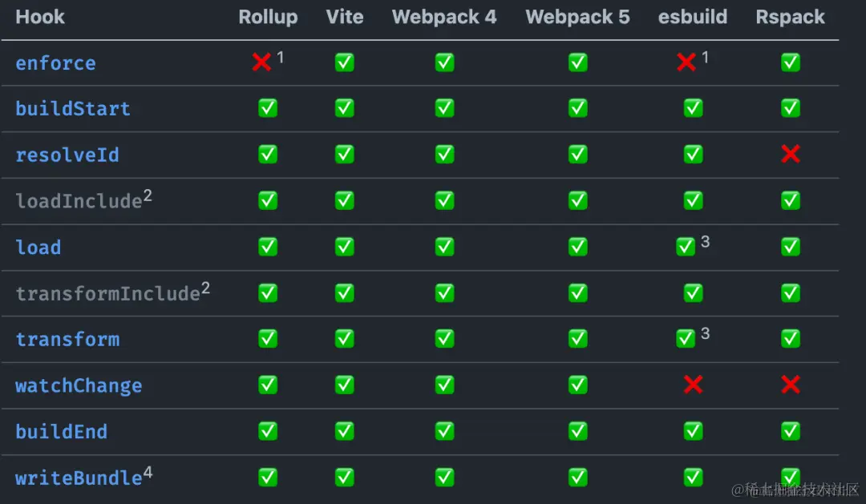Click the green check for load under Rollup

(x=268, y=247)
